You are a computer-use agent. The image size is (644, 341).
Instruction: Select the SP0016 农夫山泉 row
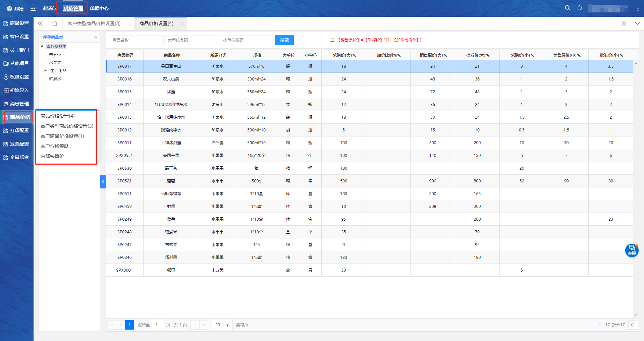tap(369, 79)
